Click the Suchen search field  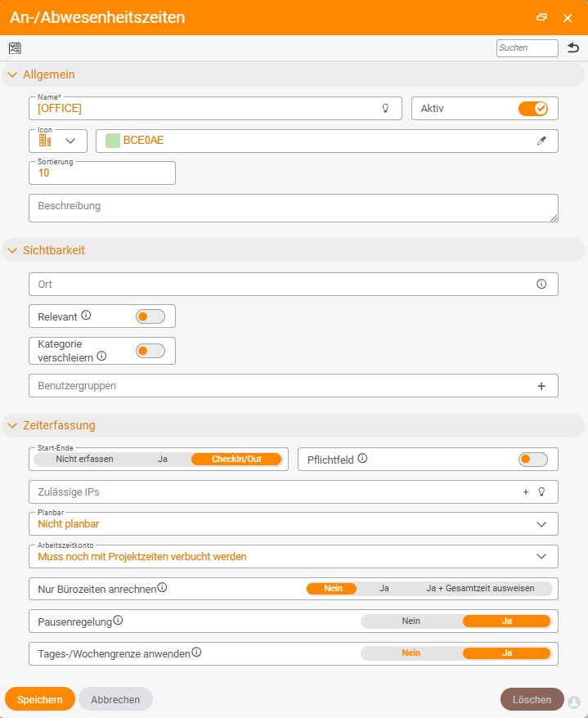pos(527,48)
